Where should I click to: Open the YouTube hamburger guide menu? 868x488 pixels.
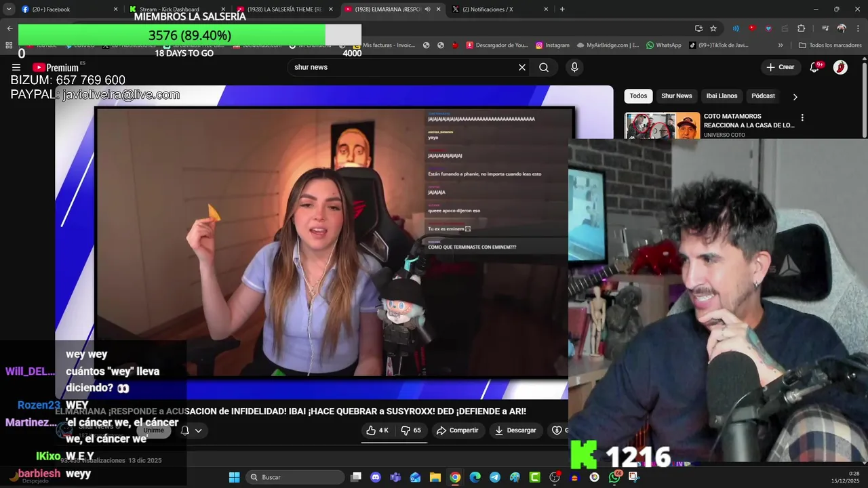coord(16,67)
